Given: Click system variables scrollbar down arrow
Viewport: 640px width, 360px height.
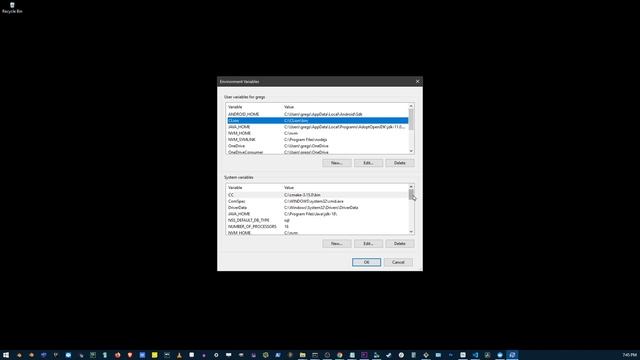Looking at the screenshot, I should point(411,232).
